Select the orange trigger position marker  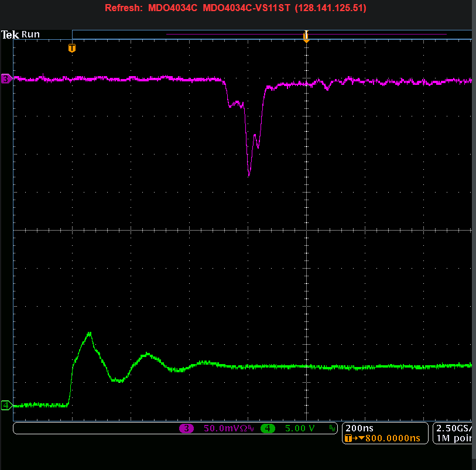coord(72,48)
